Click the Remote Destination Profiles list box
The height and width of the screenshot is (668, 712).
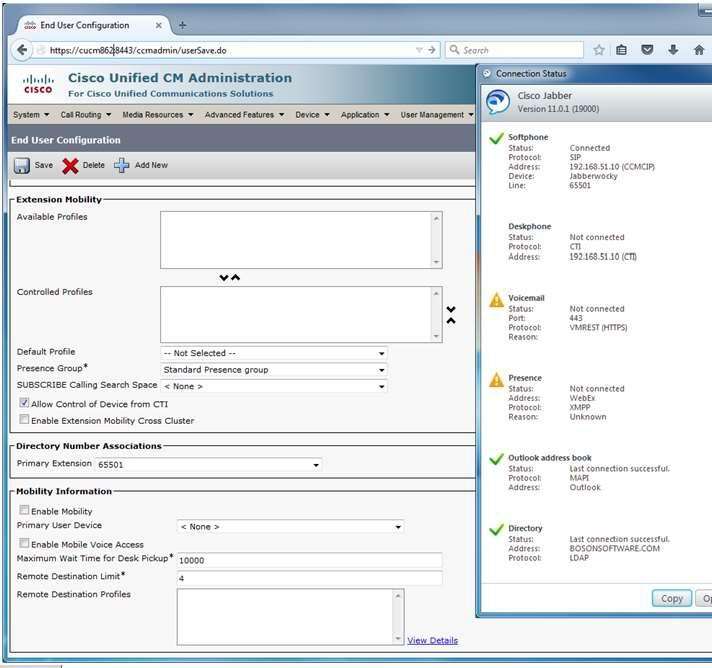[290, 617]
